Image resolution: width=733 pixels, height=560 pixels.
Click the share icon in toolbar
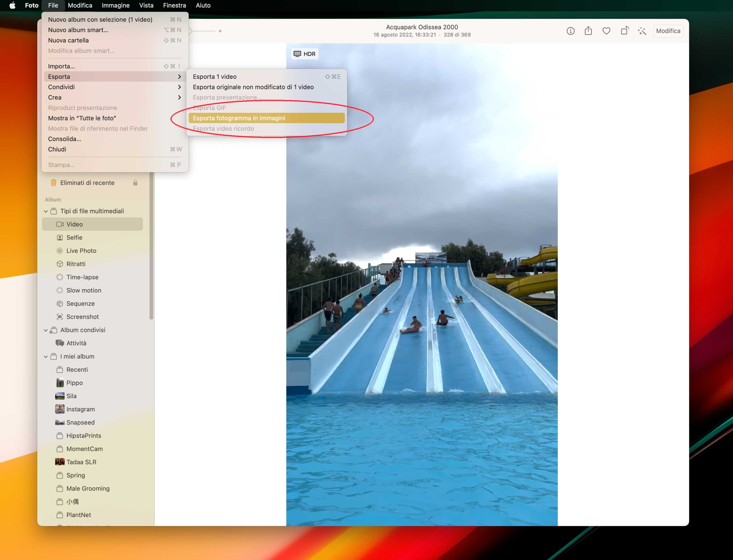(588, 31)
